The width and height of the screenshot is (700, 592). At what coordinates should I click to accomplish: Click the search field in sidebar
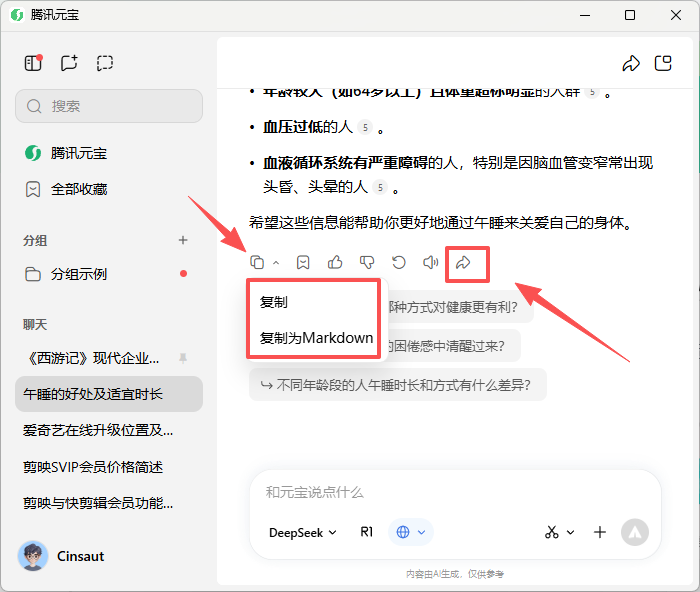[109, 106]
